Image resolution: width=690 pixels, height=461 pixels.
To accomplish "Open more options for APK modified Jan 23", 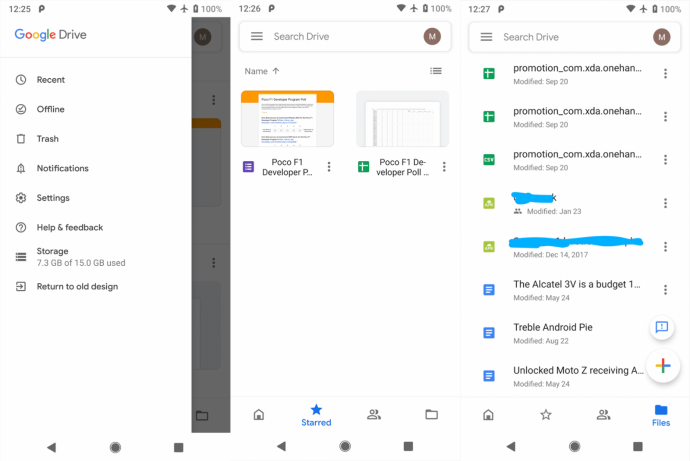I will (665, 203).
